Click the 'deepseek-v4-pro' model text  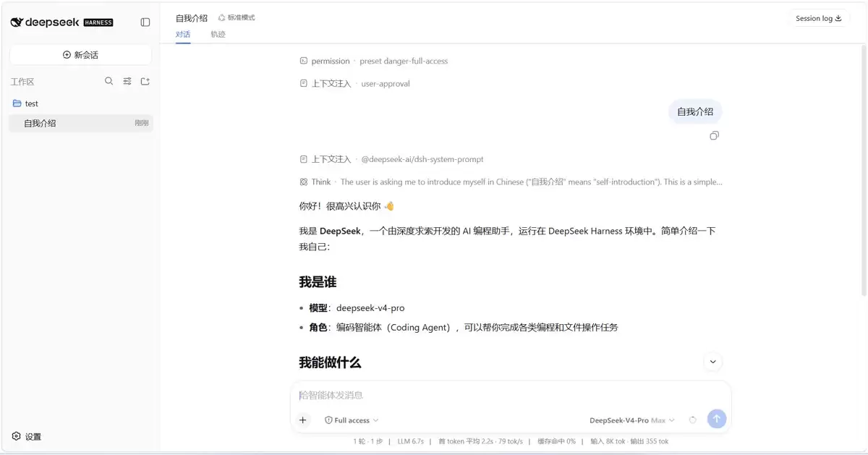[370, 308]
